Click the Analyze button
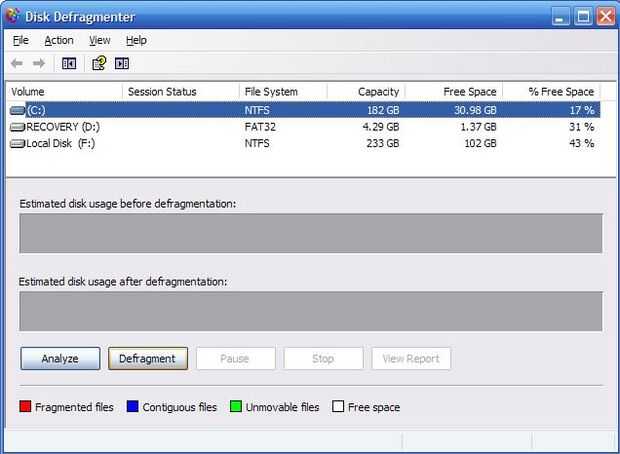 pos(60,359)
